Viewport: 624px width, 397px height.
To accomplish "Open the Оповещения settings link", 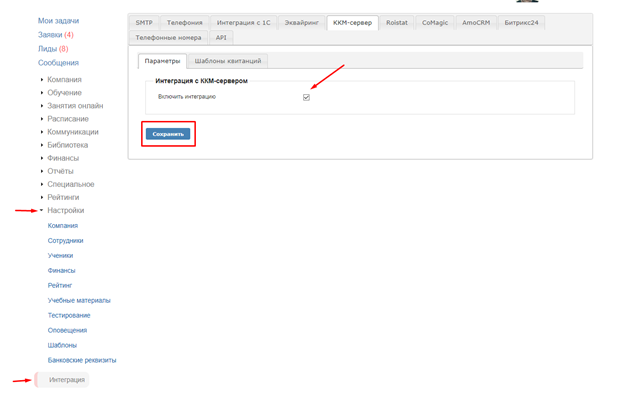I will tap(67, 330).
